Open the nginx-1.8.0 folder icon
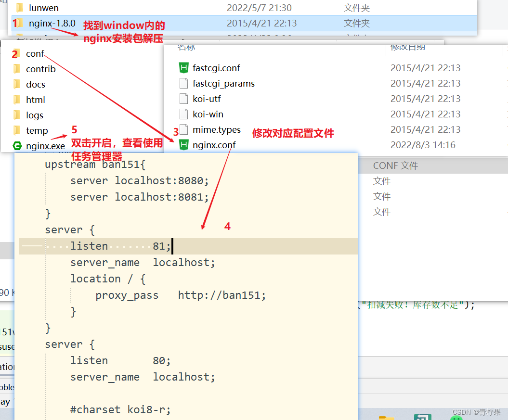The height and width of the screenshot is (420, 508). [19, 23]
